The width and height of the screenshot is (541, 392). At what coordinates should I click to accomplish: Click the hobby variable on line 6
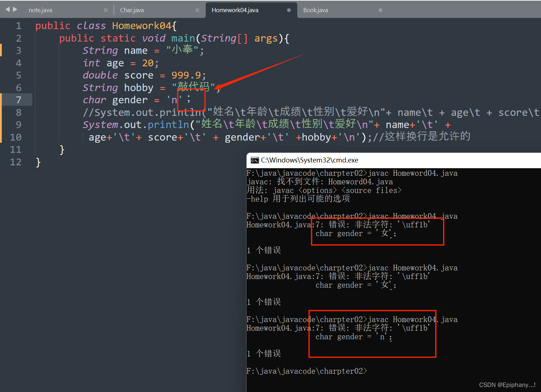(139, 88)
